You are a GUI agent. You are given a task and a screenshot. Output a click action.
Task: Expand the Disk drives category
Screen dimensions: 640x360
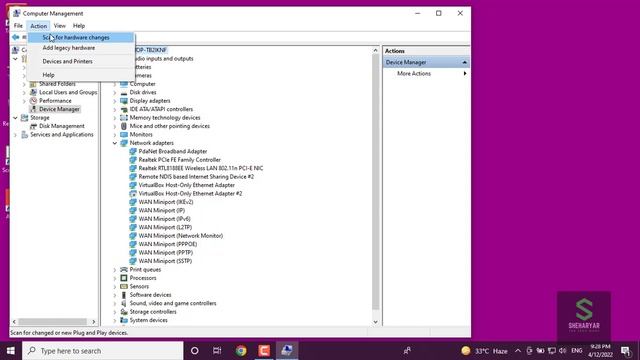115,93
